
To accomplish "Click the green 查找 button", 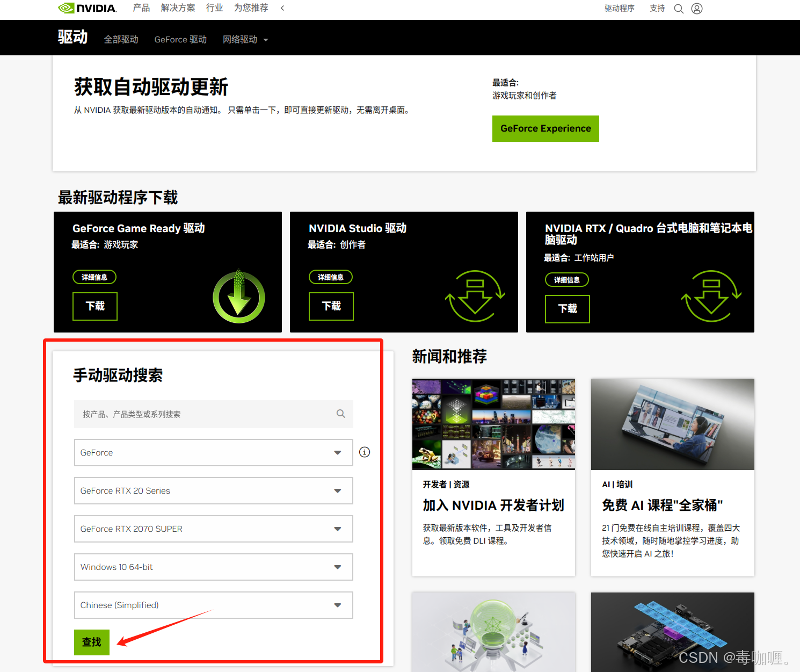I will (x=92, y=642).
